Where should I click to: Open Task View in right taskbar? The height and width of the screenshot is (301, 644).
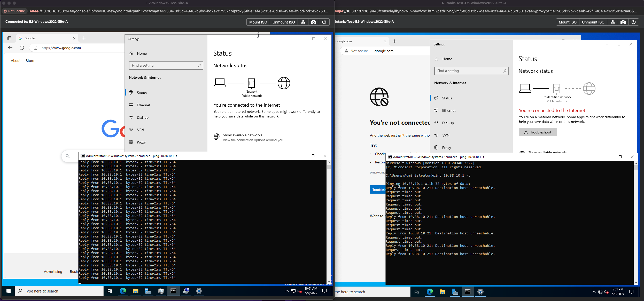click(417, 292)
